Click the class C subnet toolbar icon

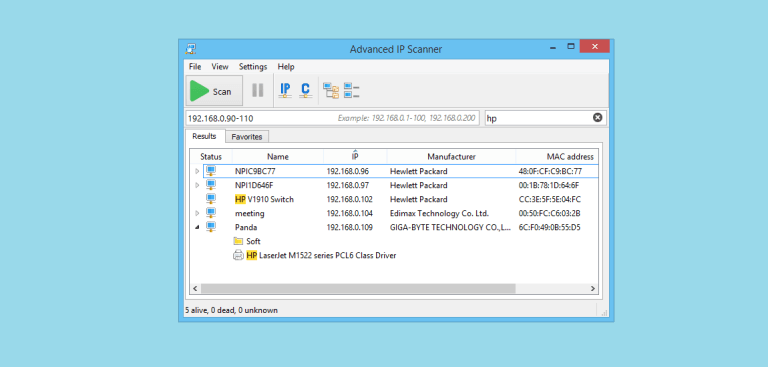[x=306, y=90]
